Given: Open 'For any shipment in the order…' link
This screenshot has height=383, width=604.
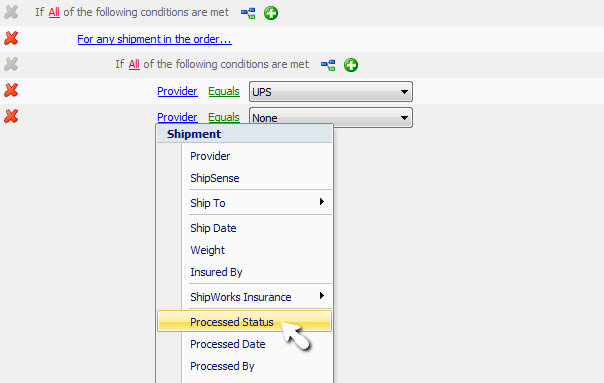Looking at the screenshot, I should pos(154,39).
